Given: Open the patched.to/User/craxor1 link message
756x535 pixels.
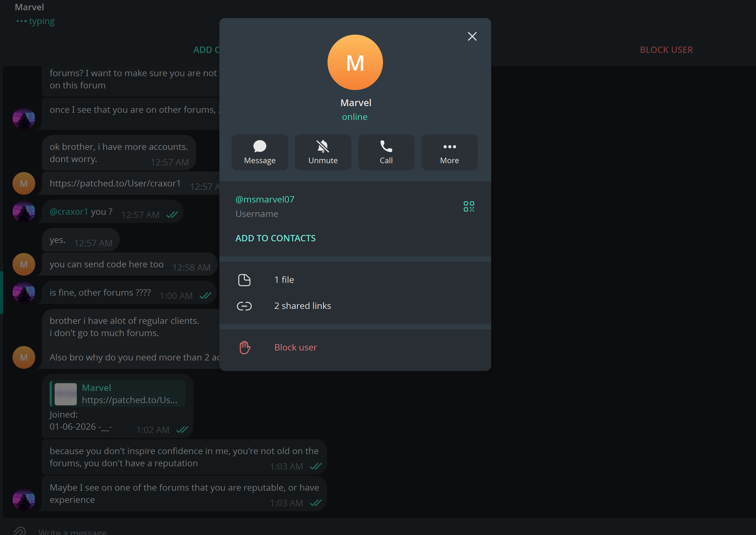Looking at the screenshot, I should [x=115, y=183].
